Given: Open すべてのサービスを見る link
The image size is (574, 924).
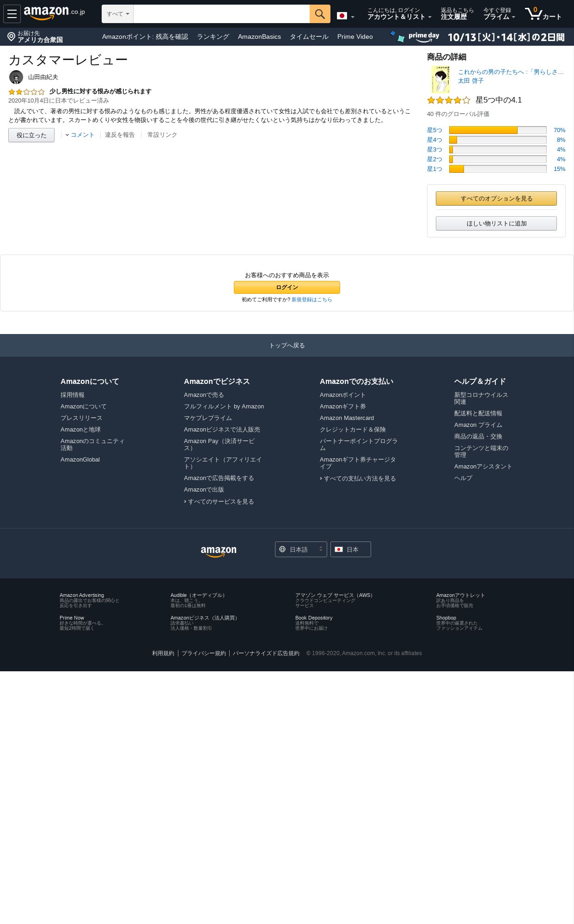Looking at the screenshot, I should point(220,502).
